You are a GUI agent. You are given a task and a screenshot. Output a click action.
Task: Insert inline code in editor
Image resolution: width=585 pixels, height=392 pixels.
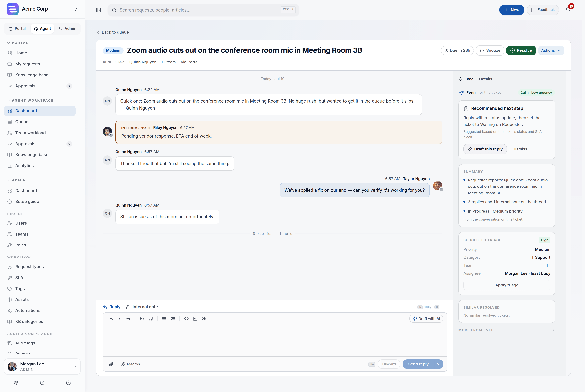186,319
